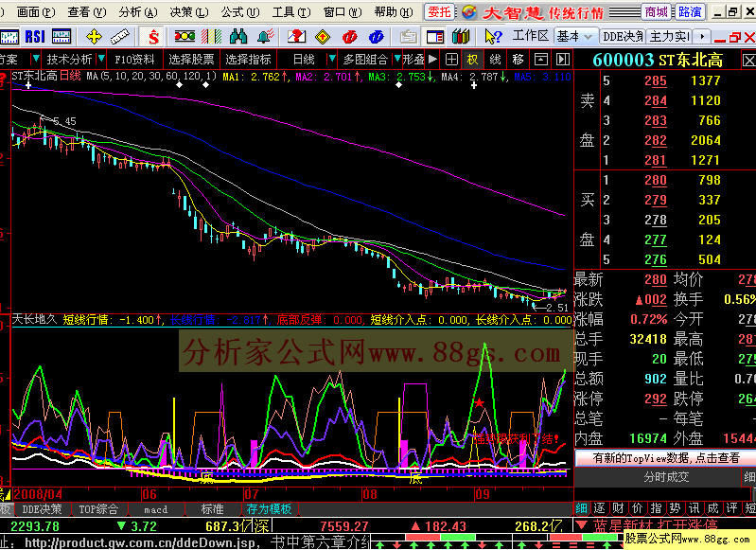Click the 选择指标 button
Viewport: 756px width, 550px height.
[x=248, y=60]
